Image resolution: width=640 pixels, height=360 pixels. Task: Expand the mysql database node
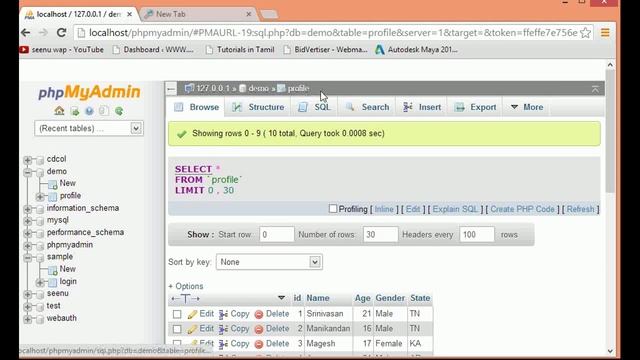(28, 221)
